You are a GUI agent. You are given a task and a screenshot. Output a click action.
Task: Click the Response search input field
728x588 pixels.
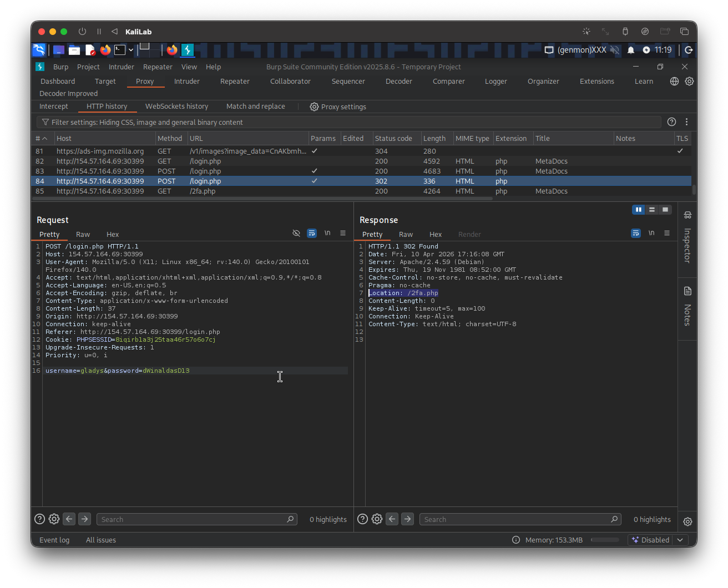pos(513,519)
